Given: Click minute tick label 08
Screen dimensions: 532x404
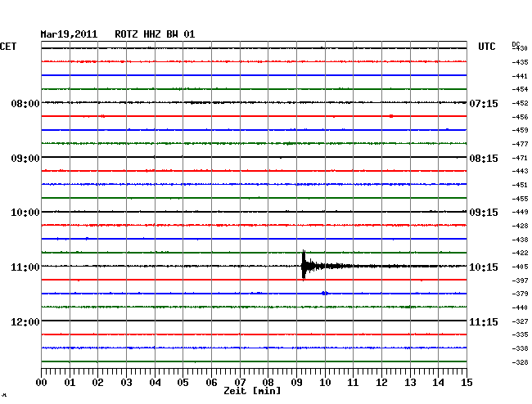Looking at the screenshot, I should click(268, 383).
